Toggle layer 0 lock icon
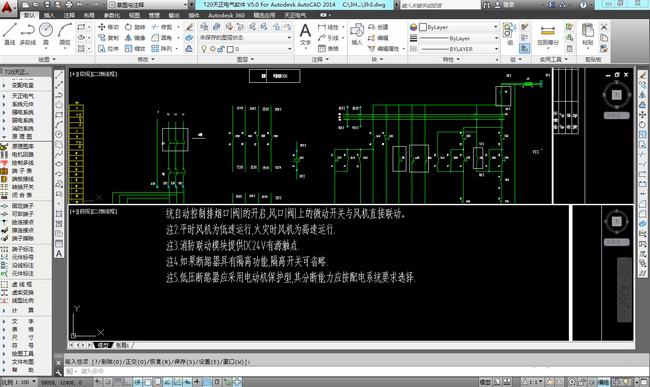The height and width of the screenshot is (387, 650). pos(221,49)
